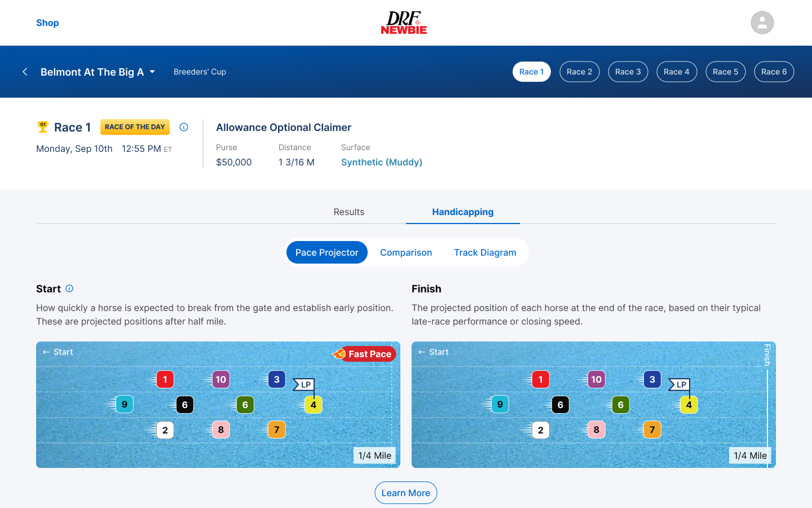Select black horse 6 in the Start diagram
The image size is (812, 508).
click(184, 405)
